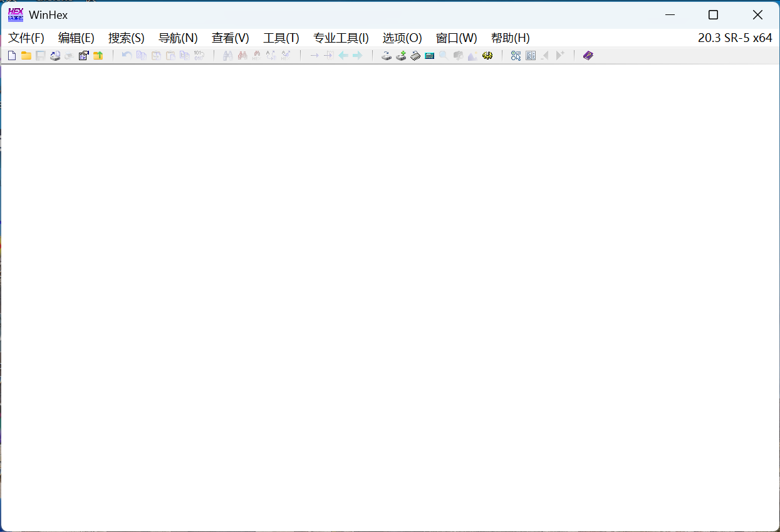Click the WinHex logo in title bar

16,15
